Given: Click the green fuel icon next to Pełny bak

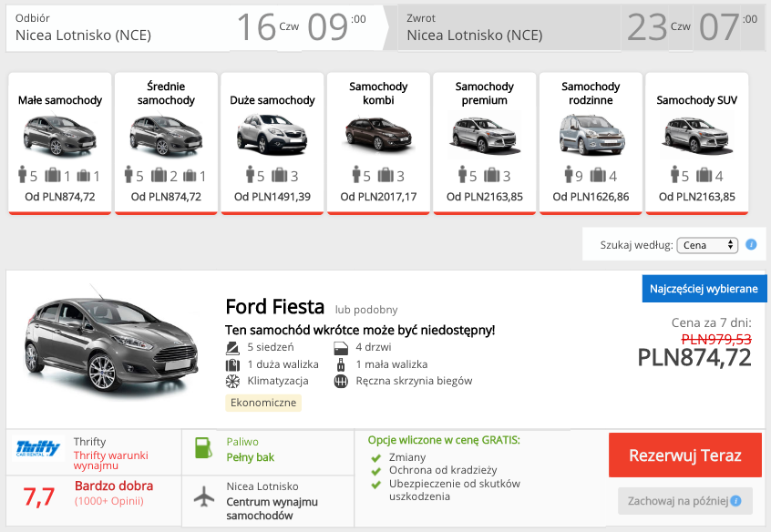Looking at the screenshot, I should point(202,448).
